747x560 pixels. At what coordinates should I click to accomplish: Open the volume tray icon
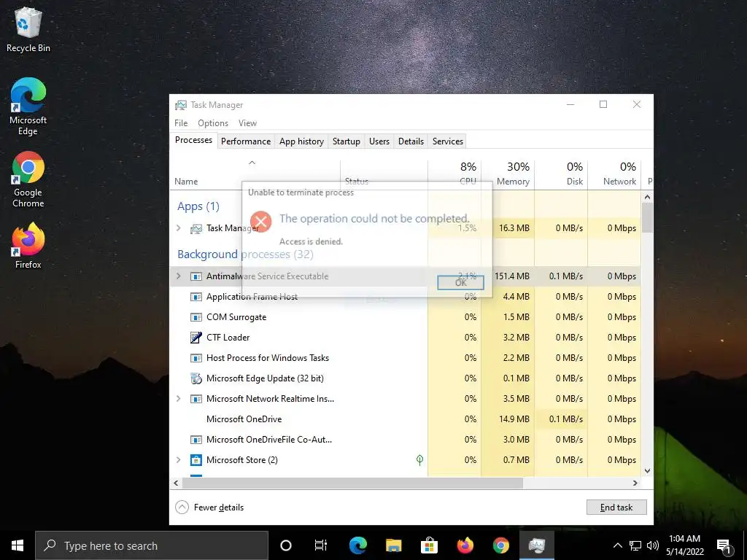click(x=653, y=545)
